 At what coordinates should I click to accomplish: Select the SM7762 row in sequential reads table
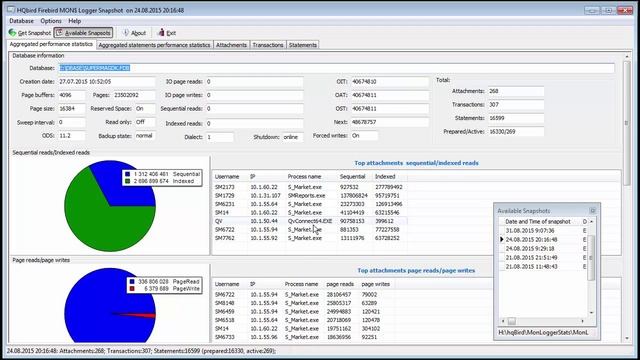point(309,238)
